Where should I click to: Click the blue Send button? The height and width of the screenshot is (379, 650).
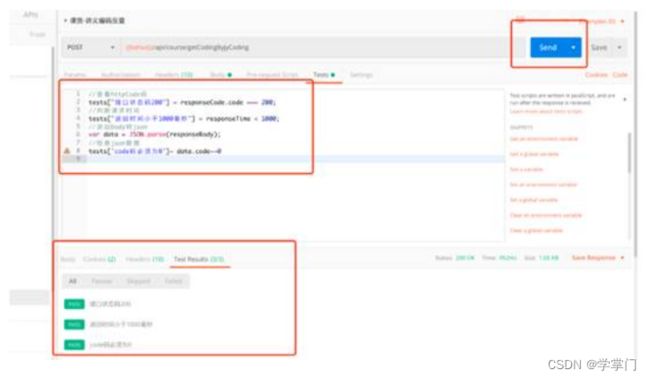click(548, 47)
